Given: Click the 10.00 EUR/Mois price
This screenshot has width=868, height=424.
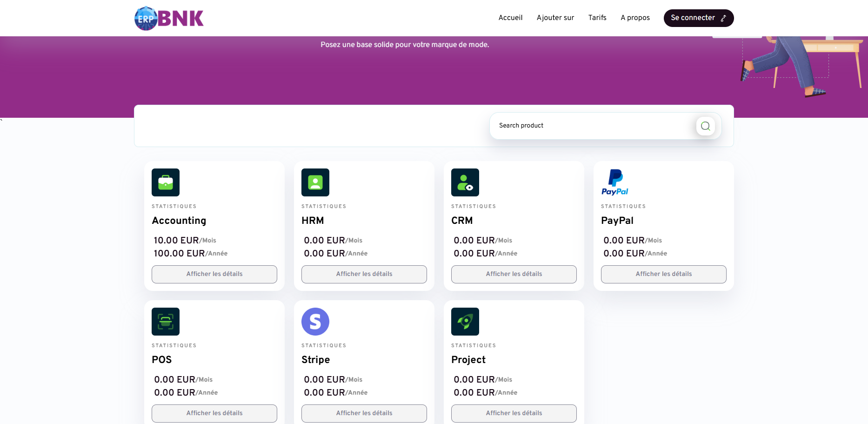Looking at the screenshot, I should click(185, 240).
